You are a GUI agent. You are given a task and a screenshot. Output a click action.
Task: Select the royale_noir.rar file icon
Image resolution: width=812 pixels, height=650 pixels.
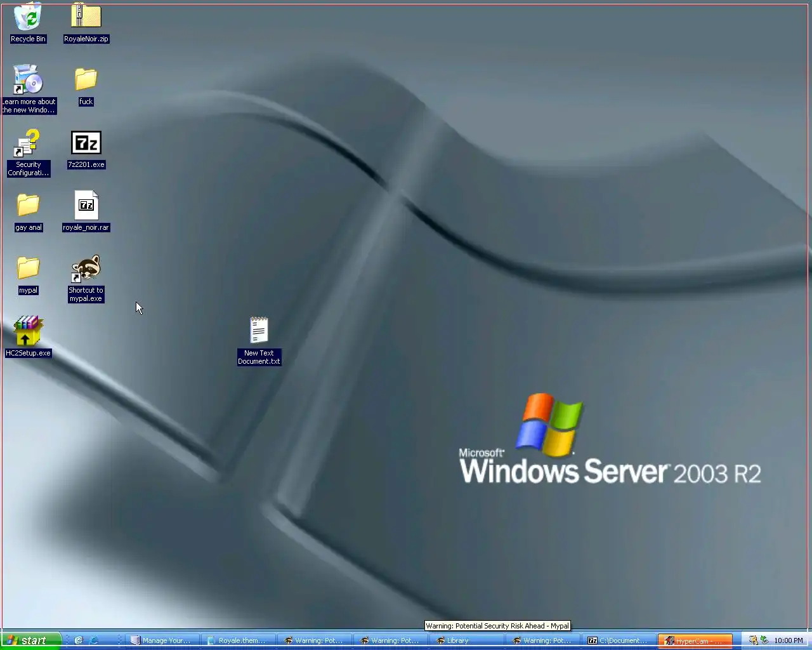pos(86,211)
